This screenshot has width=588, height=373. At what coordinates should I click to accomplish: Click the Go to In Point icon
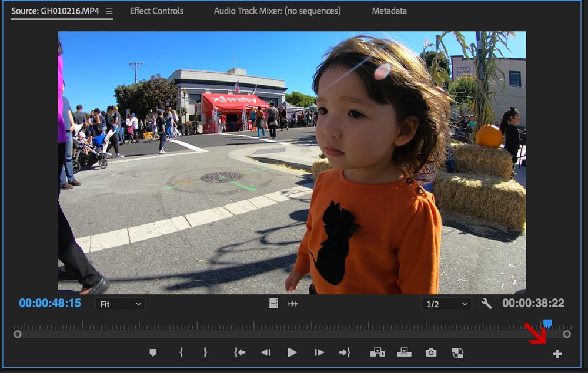coord(239,352)
